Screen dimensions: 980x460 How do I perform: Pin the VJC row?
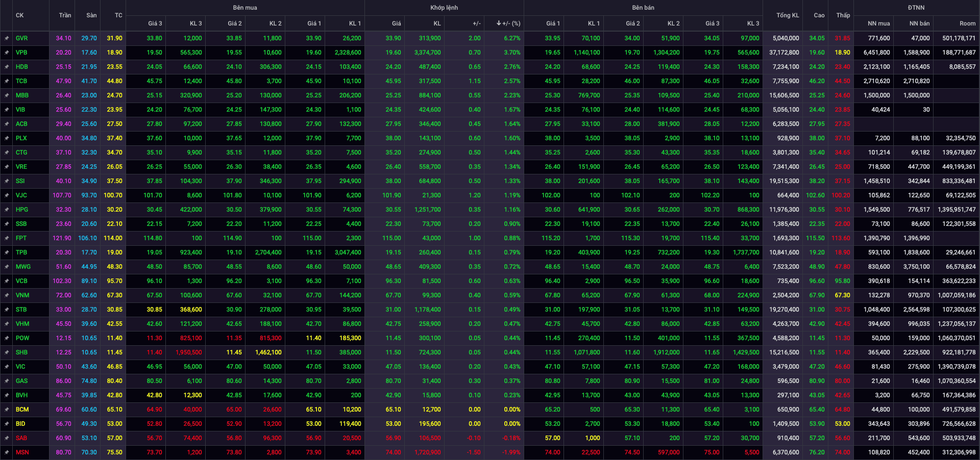[x=7, y=195]
